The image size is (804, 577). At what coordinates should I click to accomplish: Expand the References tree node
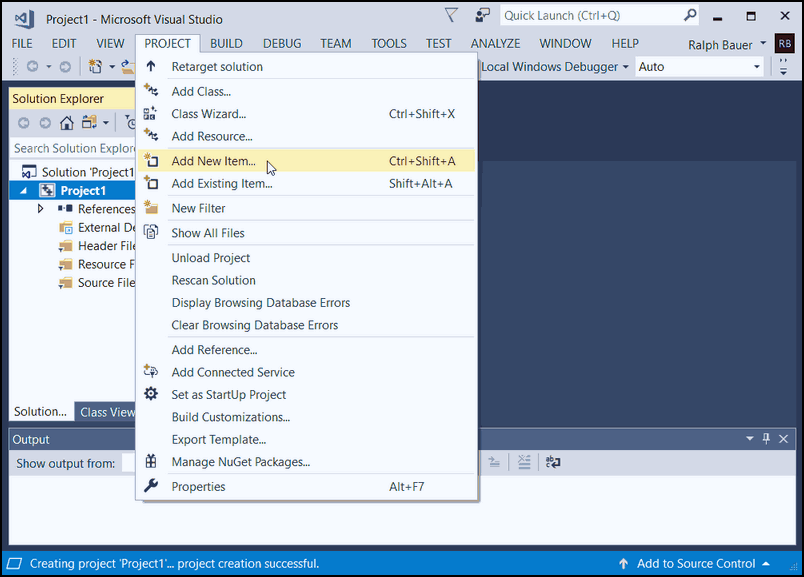(x=41, y=209)
